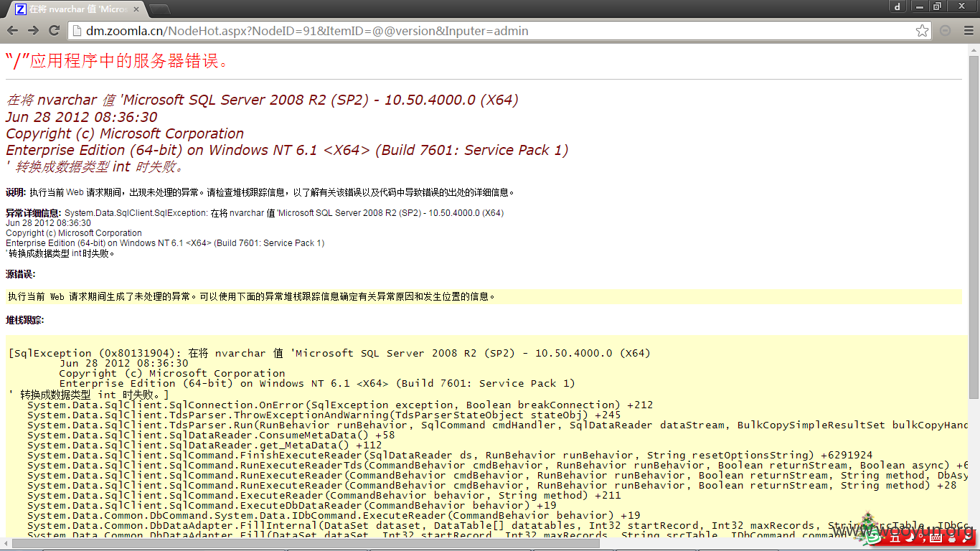Click the horizontal scrollbar thumb at the bottom
This screenshot has width=980, height=551.
[x=306, y=544]
